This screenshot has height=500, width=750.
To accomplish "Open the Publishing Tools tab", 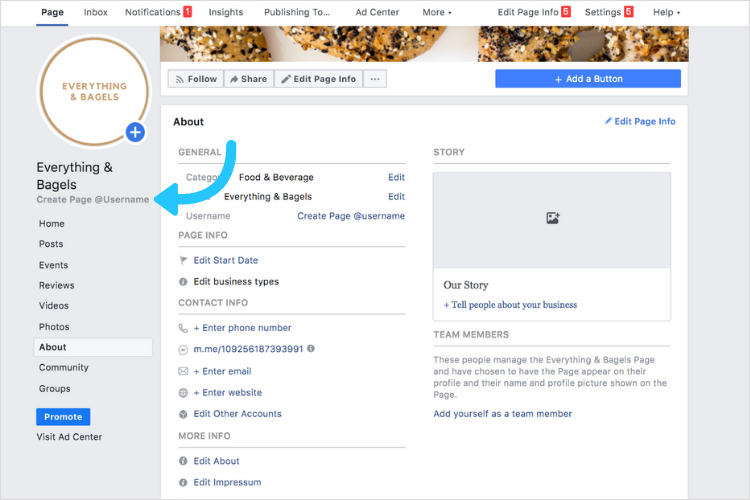I will click(x=297, y=12).
